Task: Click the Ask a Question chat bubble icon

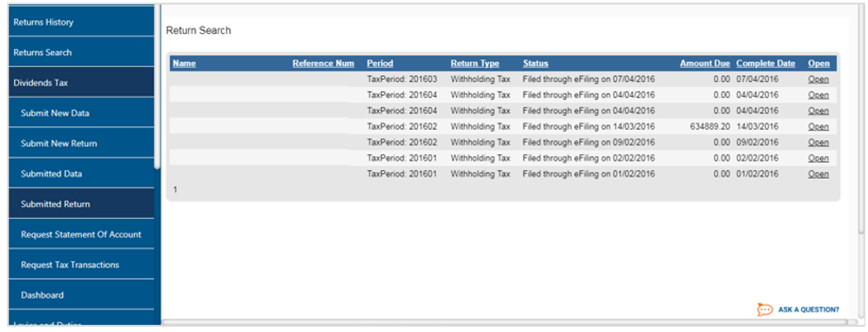Action: tap(764, 310)
